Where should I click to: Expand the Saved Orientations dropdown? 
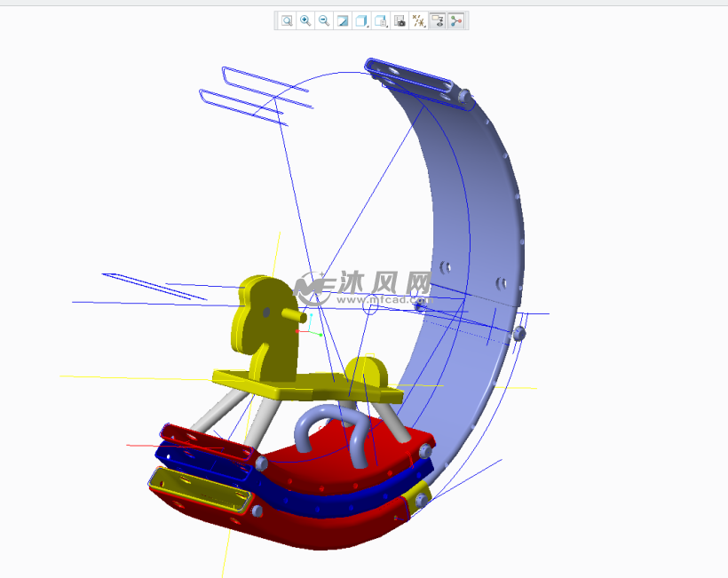pyautogui.click(x=381, y=20)
